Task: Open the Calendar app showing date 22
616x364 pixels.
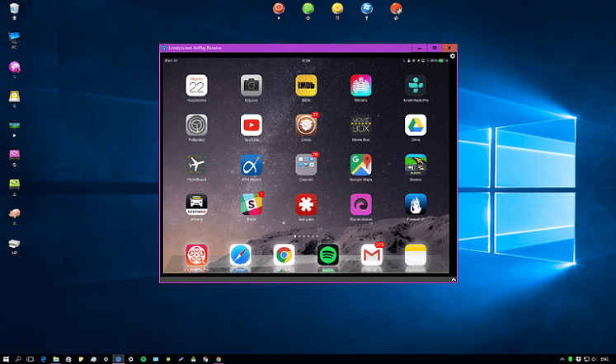Action: pos(196,86)
